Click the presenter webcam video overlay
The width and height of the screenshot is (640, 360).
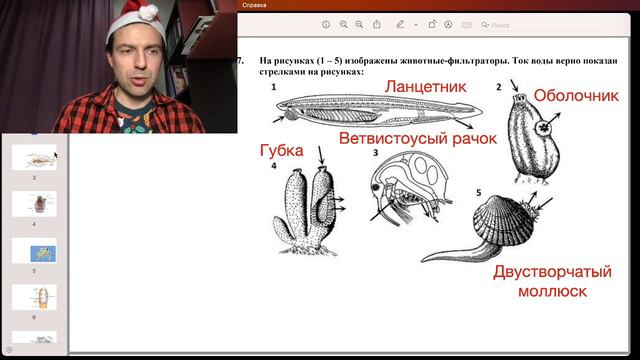tap(118, 67)
